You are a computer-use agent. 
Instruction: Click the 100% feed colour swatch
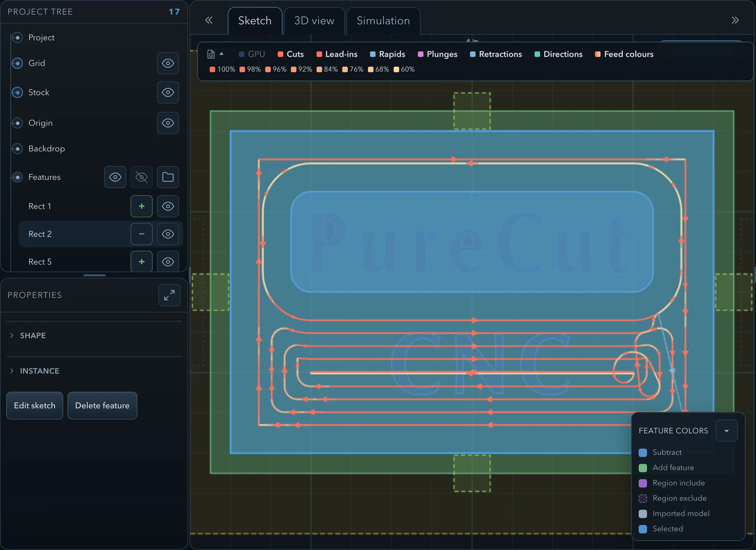(212, 69)
